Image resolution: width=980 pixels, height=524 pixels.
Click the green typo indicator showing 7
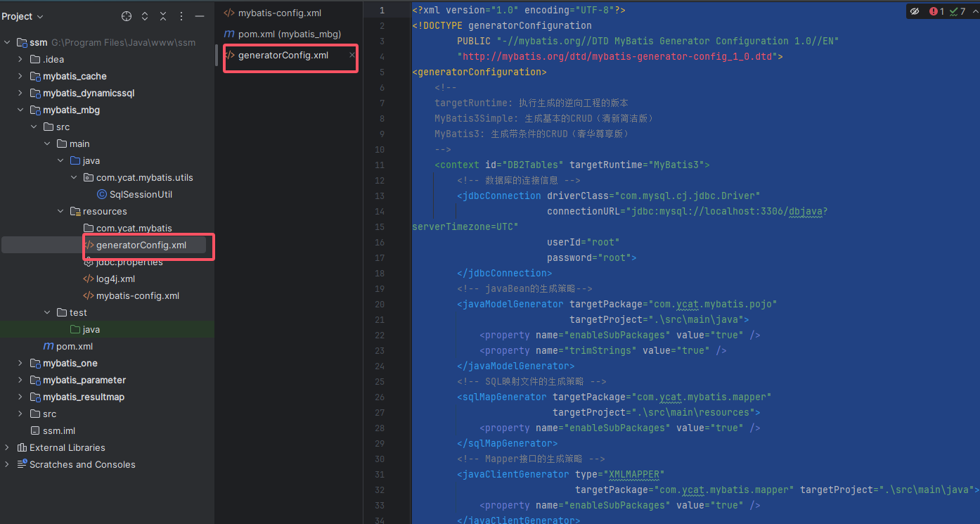tap(958, 11)
